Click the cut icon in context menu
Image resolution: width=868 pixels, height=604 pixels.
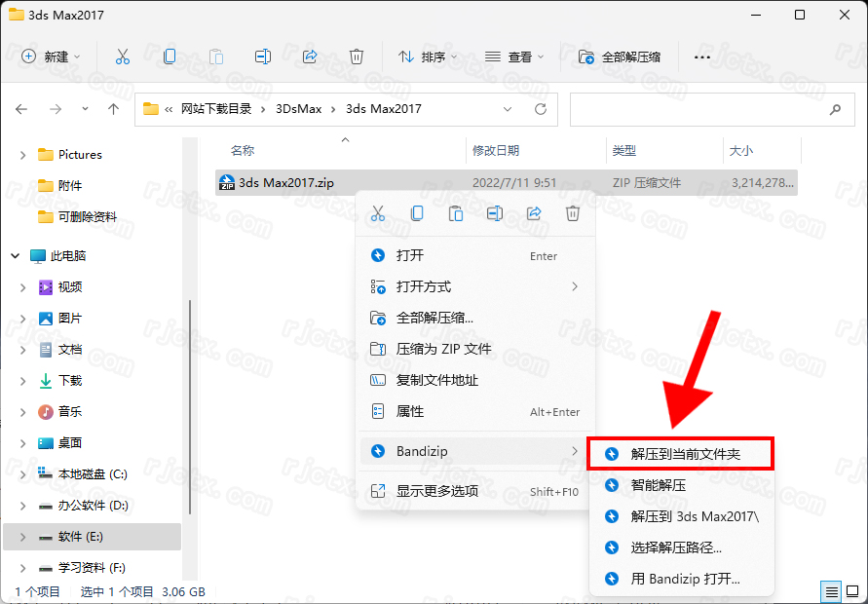click(378, 213)
